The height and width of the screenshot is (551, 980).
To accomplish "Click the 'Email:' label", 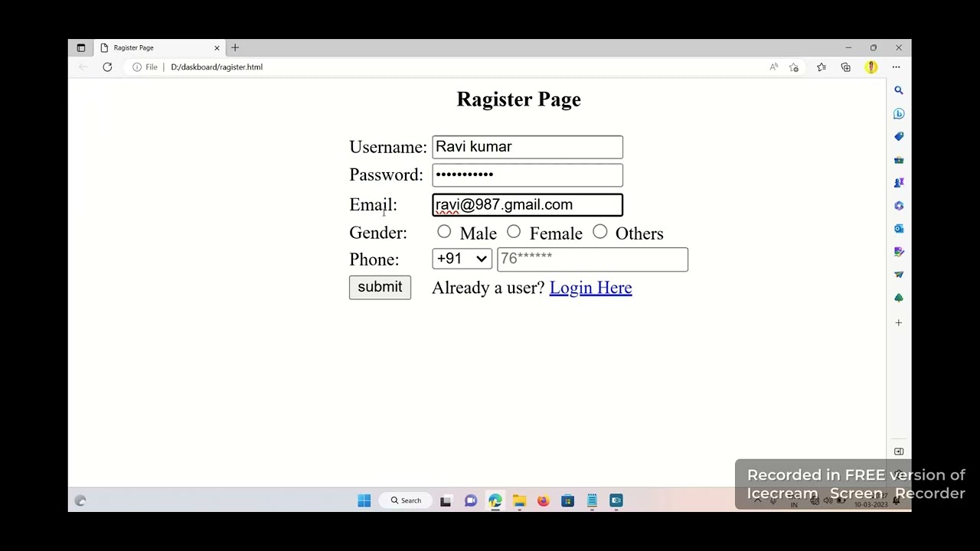I will point(373,204).
